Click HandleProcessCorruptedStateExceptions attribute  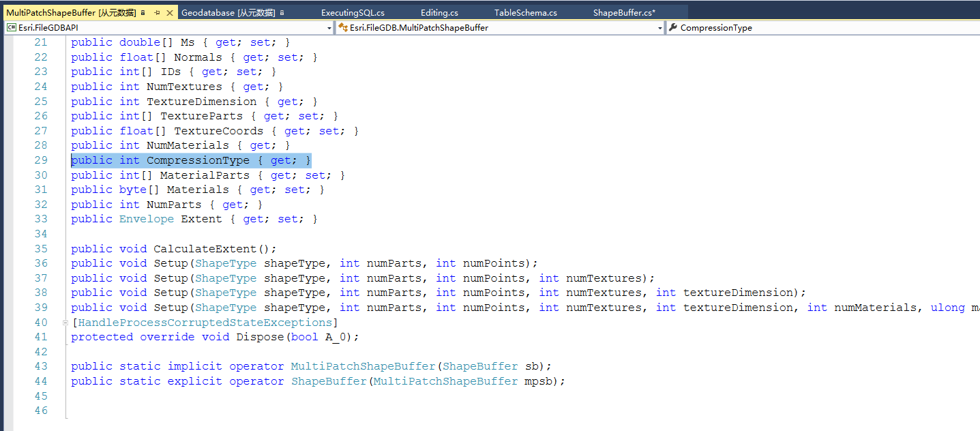[205, 323]
